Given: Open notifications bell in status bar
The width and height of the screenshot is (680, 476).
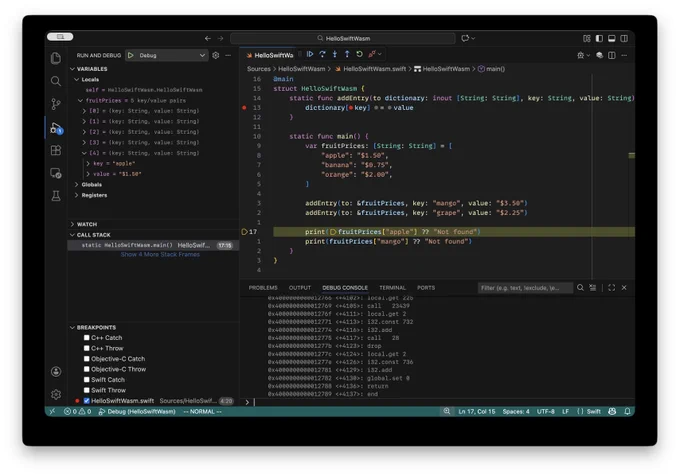Looking at the screenshot, I should pyautogui.click(x=627, y=411).
